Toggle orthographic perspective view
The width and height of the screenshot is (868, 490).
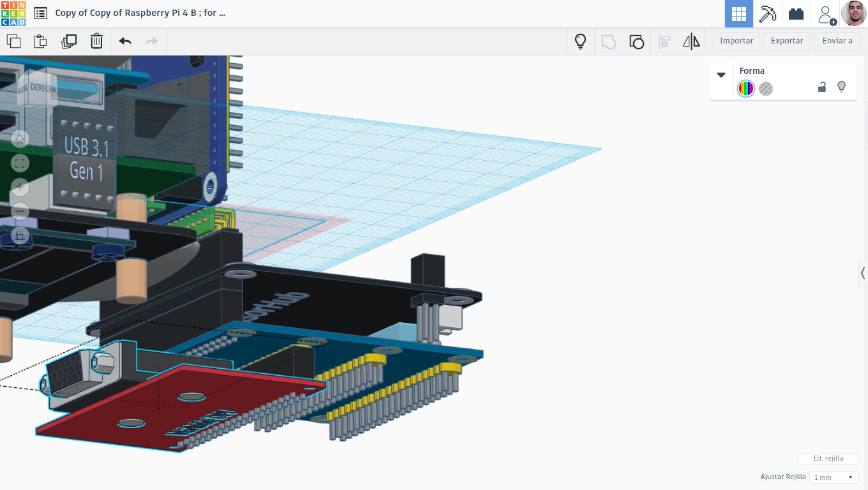(x=20, y=235)
